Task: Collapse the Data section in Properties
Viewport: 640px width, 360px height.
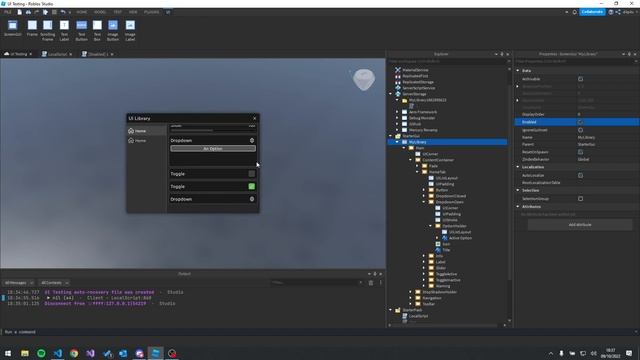Action: [x=518, y=71]
